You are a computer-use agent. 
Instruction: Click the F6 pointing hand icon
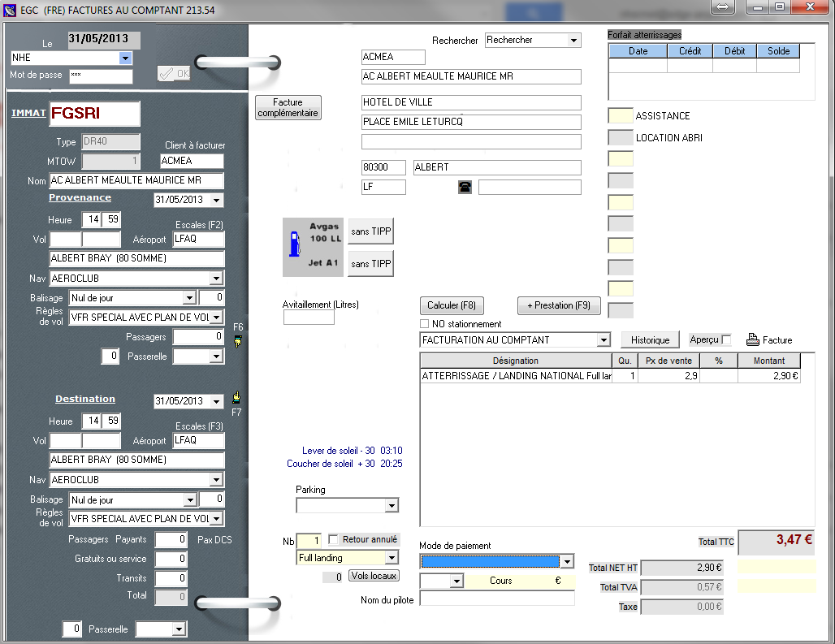click(x=237, y=339)
